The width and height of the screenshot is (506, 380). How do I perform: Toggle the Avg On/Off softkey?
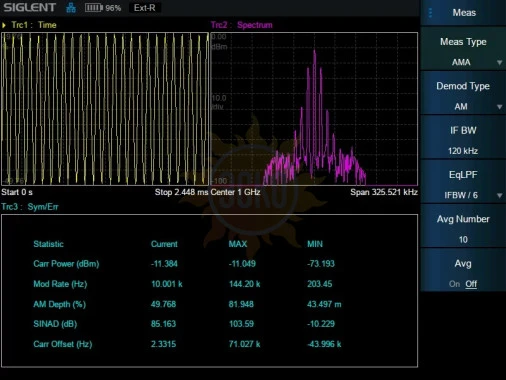pyautogui.click(x=463, y=270)
